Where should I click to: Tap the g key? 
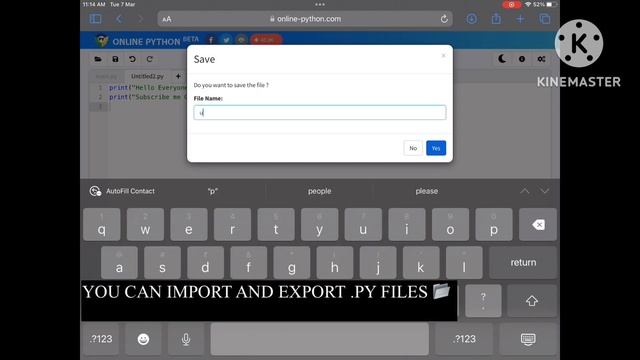coord(291,262)
